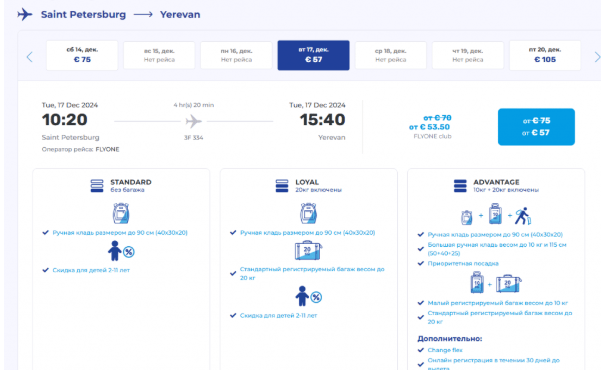Choose the LOYAL fare title
The width and height of the screenshot is (601, 377).
coord(307,182)
